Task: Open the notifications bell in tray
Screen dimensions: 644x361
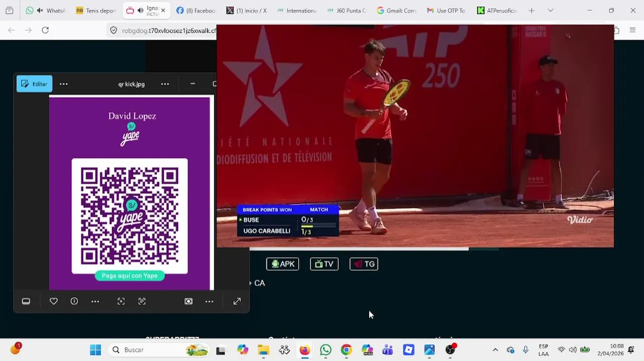Action: coord(631,349)
